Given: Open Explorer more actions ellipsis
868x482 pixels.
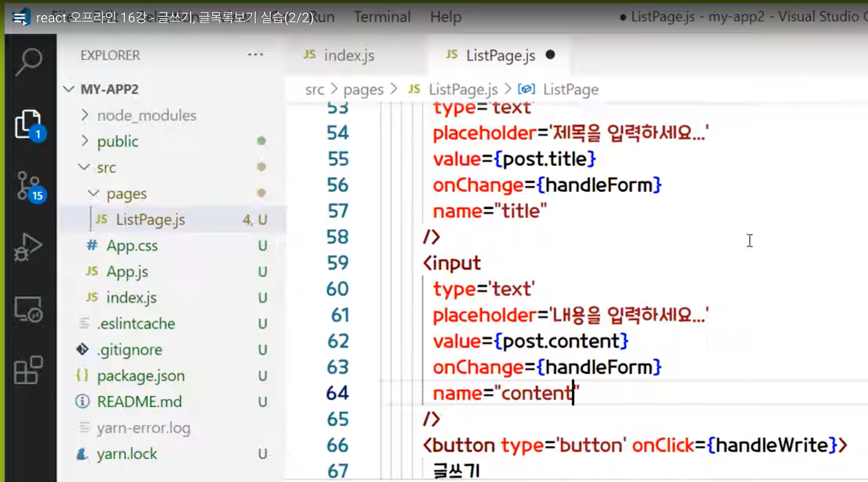Looking at the screenshot, I should 255,54.
